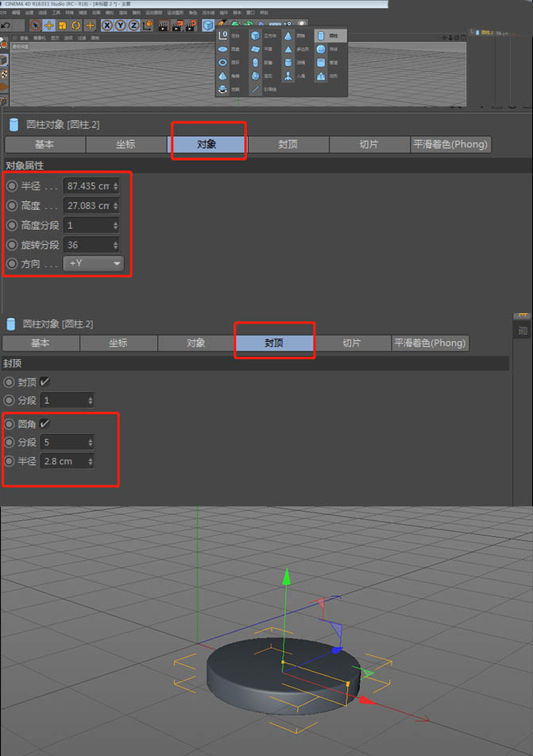Viewport: 533px width, 756px height.
Task: Activate the Move tool
Action: pos(48,25)
